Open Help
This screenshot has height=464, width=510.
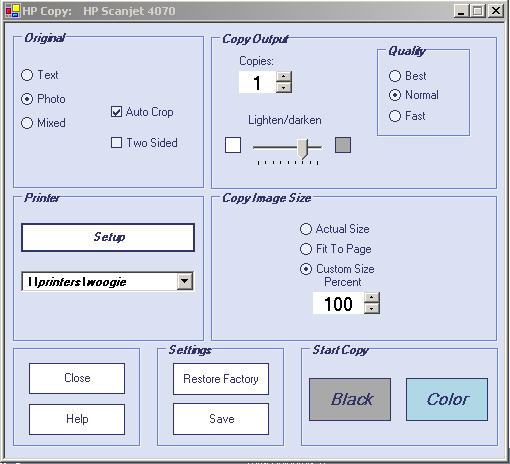pyautogui.click(x=77, y=419)
